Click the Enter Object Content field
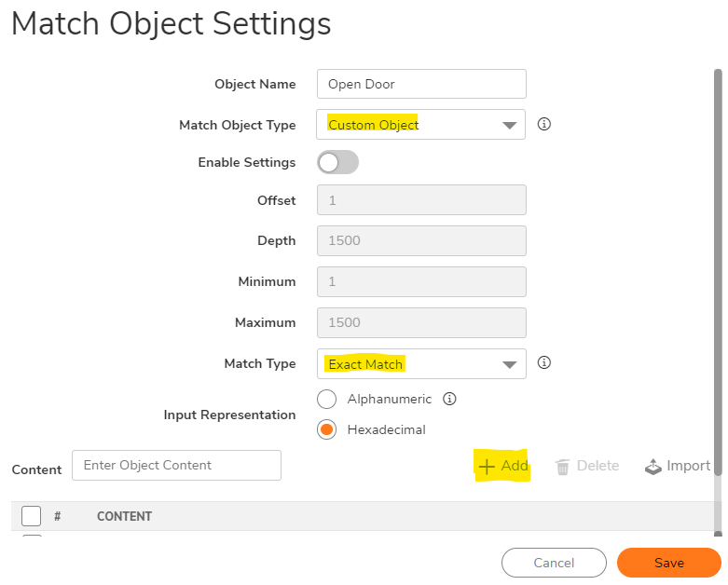This screenshot has height=585, width=728. tap(176, 466)
